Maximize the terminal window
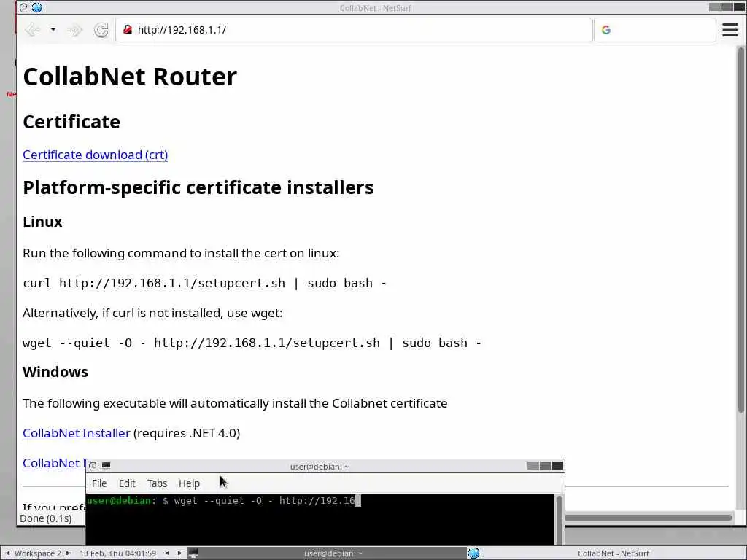This screenshot has height=560, width=747. [x=546, y=466]
